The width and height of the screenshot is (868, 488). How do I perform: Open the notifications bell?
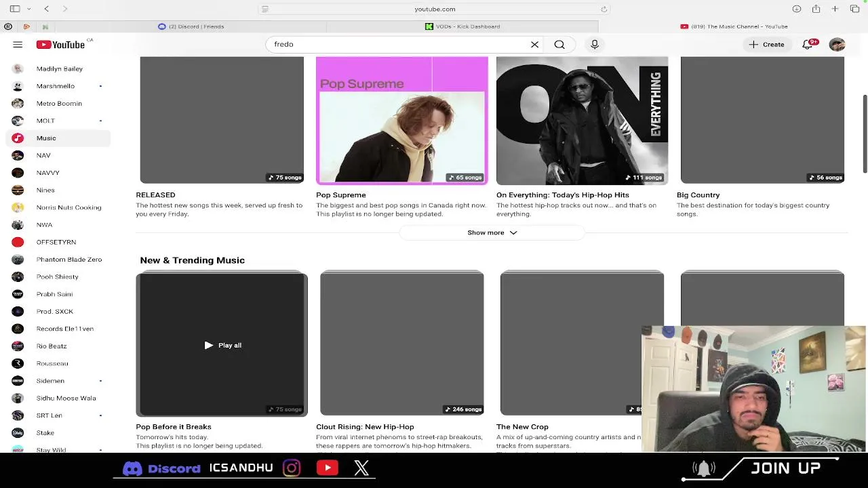(808, 44)
